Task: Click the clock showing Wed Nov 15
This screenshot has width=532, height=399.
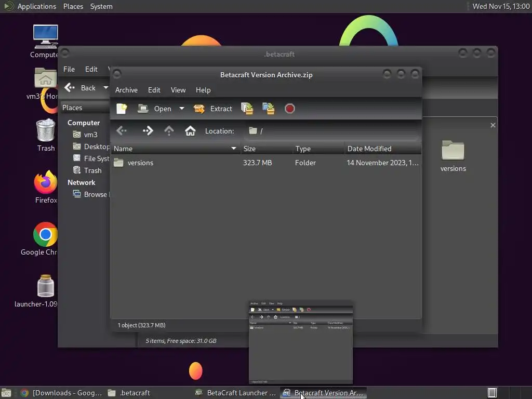Action: click(501, 6)
